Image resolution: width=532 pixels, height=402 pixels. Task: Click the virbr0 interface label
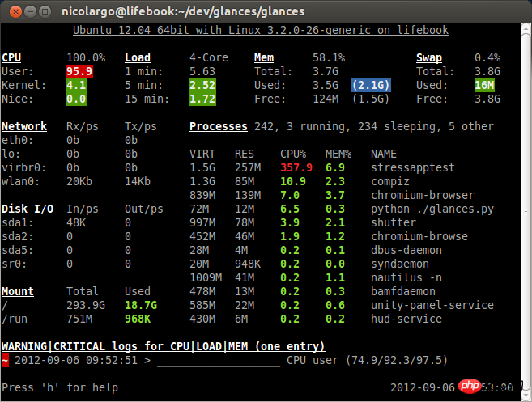(x=24, y=167)
